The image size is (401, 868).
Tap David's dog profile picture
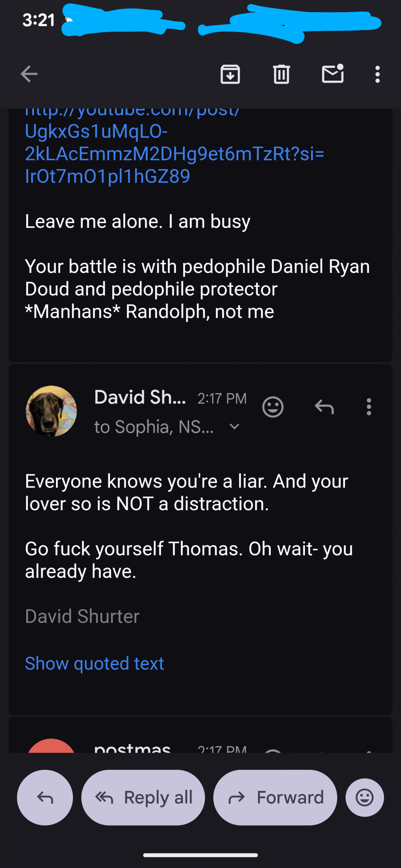pos(51,411)
